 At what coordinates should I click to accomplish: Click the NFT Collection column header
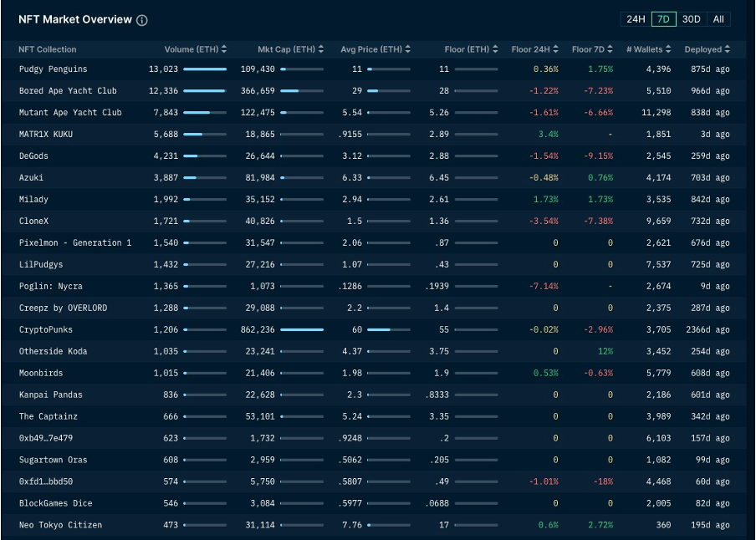click(48, 49)
